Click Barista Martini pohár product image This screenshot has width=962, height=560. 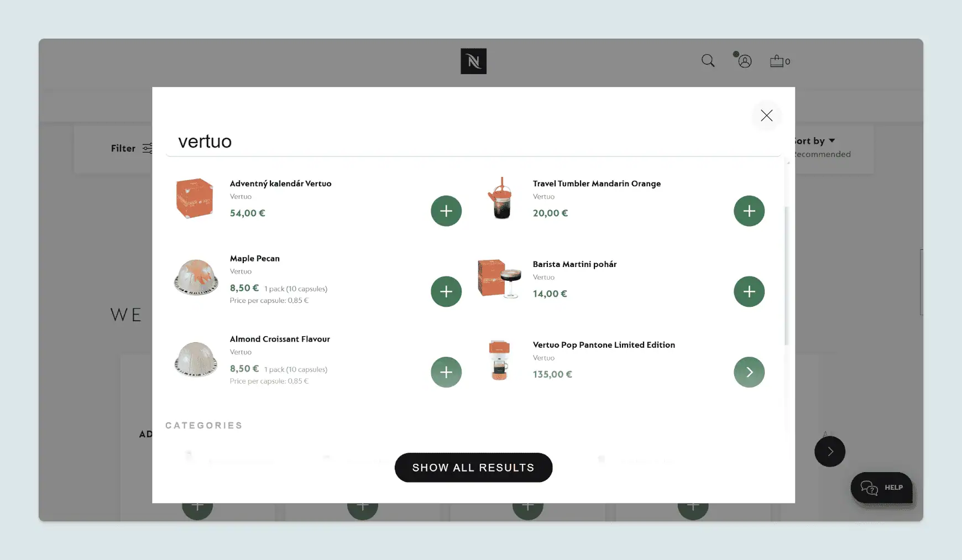point(499,278)
